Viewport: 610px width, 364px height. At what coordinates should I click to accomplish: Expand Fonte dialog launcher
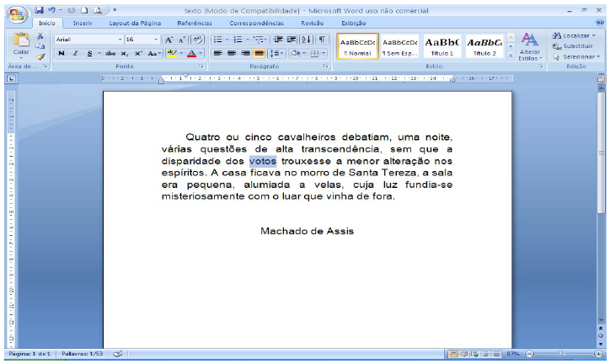pyautogui.click(x=201, y=67)
